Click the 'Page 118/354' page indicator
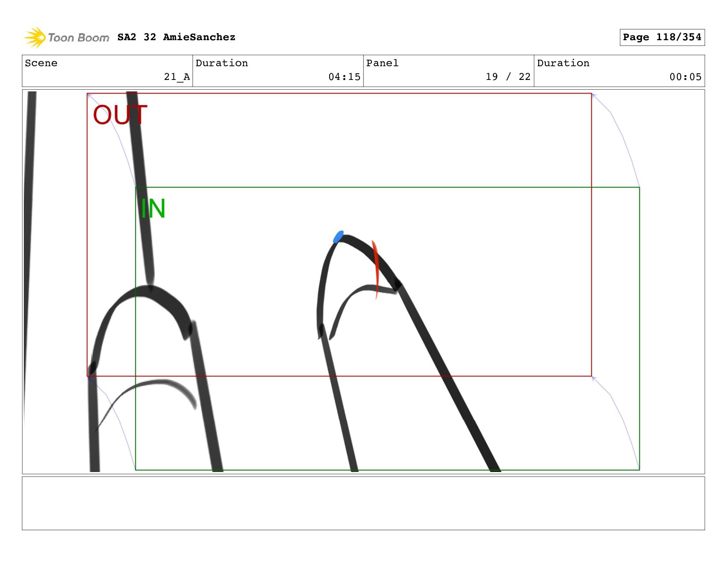Screen dimensions: 728x563 662,37
